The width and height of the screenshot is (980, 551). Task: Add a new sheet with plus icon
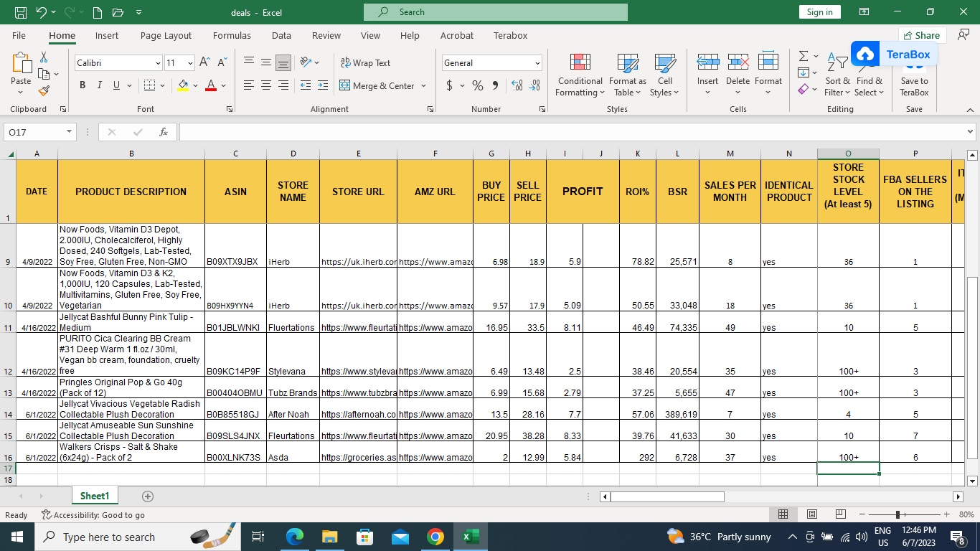[x=148, y=496]
